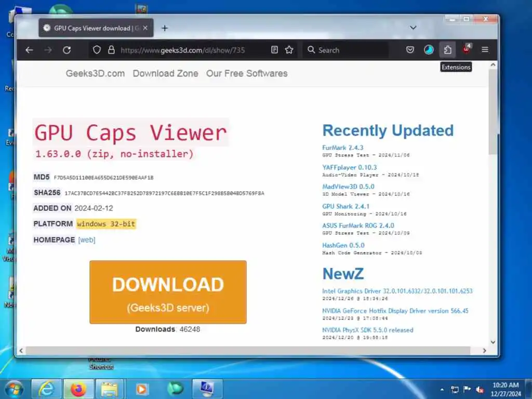Click the SHA256 hash value text

[164, 193]
